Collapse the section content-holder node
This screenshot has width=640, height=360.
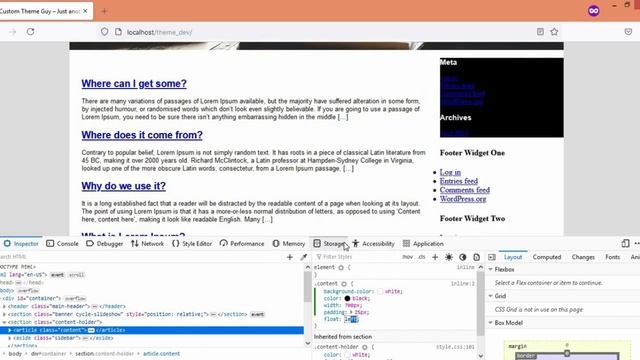pyautogui.click(x=4, y=322)
